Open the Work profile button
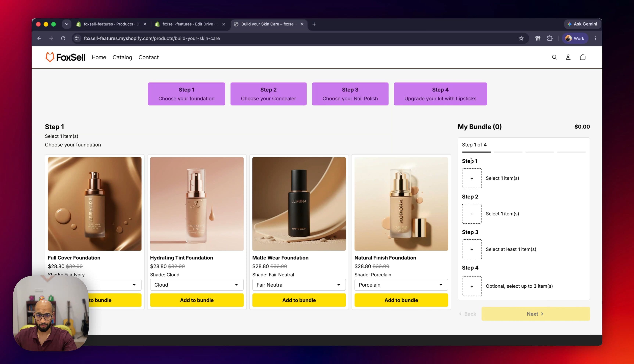 pos(575,38)
